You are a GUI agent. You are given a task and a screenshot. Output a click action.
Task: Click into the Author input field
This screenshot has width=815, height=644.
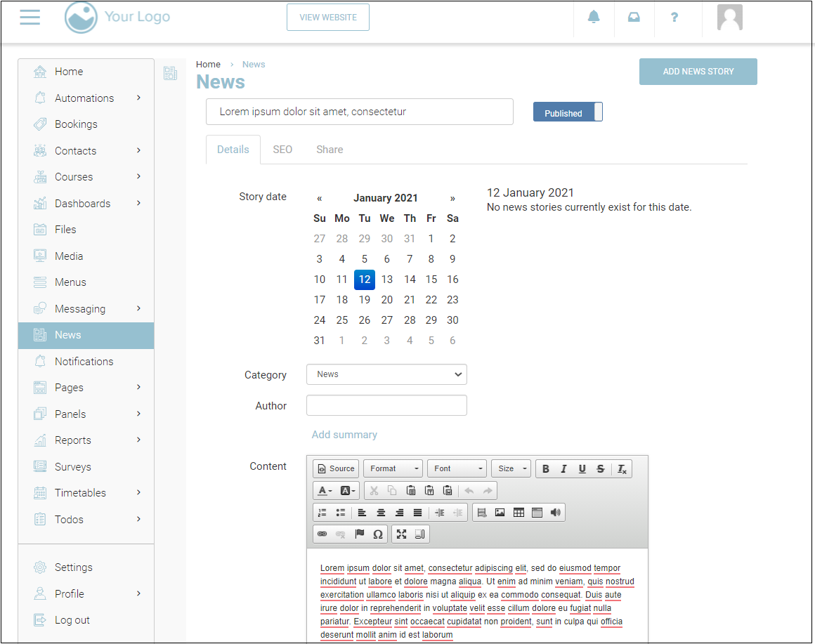pyautogui.click(x=386, y=405)
